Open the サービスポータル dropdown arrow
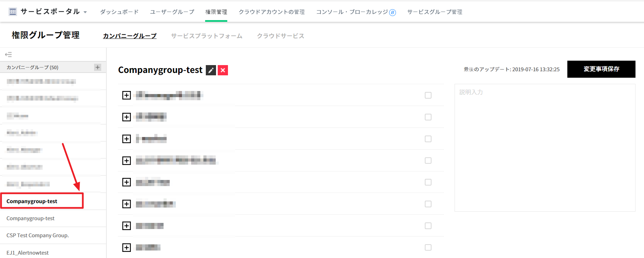This screenshot has height=258, width=644. [85, 12]
